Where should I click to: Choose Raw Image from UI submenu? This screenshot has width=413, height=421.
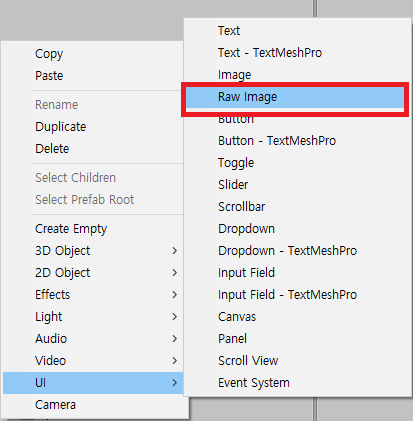(295, 97)
